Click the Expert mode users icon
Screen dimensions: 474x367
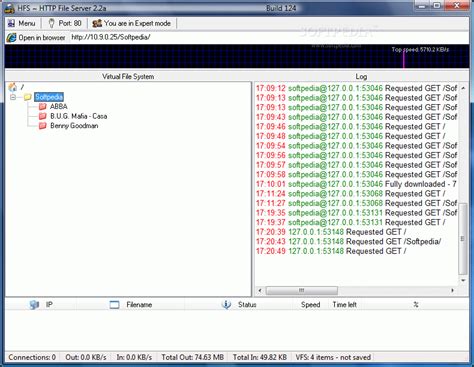coord(97,23)
